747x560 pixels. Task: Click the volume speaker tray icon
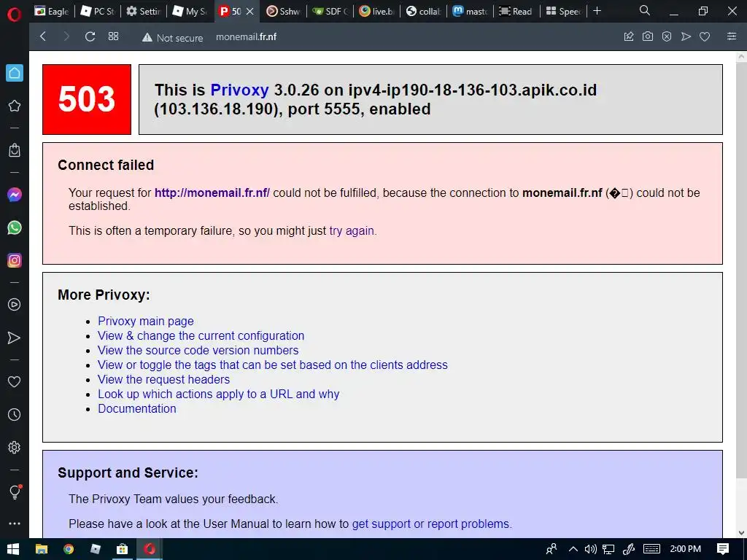[591, 549]
